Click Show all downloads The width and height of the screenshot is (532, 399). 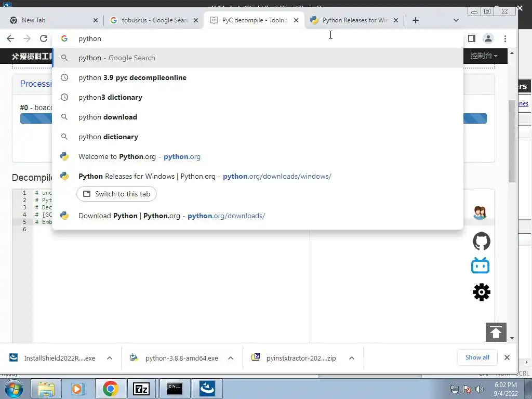[477, 357]
